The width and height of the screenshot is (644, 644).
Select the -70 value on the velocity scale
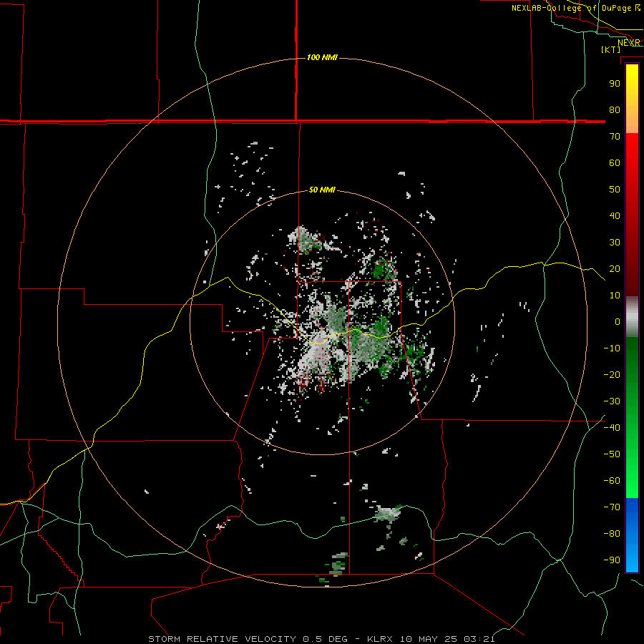[x=612, y=507]
